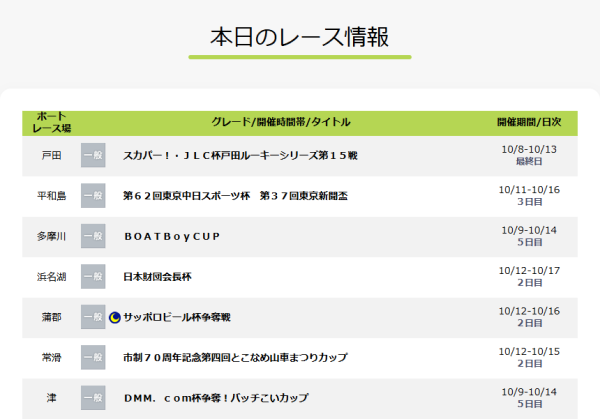
Task: Open the ＢＯＡＴＢｏｙＣＵＰ race title
Action: tap(171, 237)
